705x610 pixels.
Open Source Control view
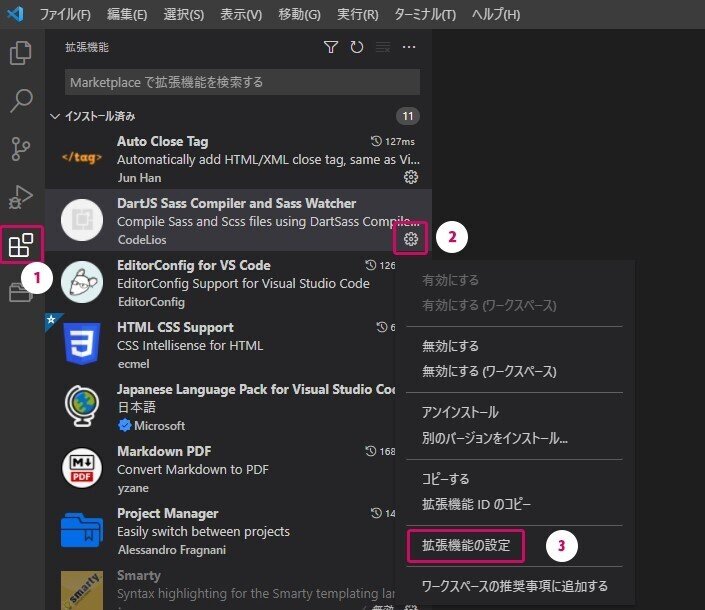point(21,148)
